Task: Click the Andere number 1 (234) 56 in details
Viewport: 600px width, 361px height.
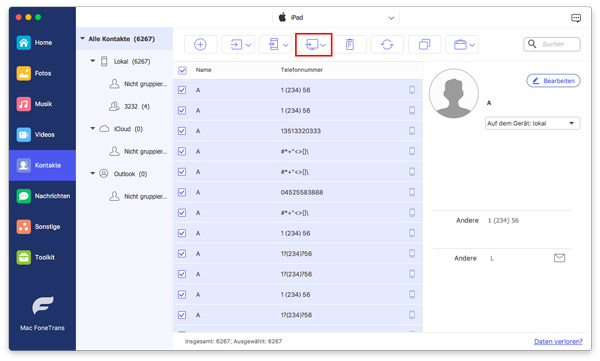Action: click(x=503, y=221)
